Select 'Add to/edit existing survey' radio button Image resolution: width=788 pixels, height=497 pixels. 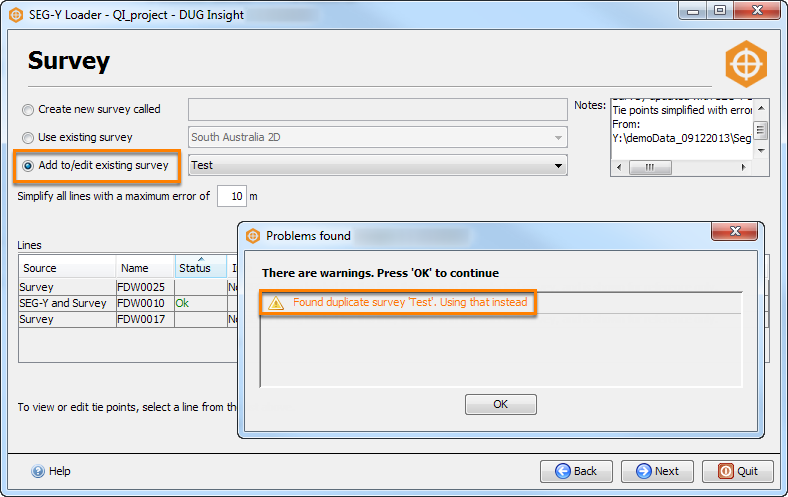click(x=28, y=165)
